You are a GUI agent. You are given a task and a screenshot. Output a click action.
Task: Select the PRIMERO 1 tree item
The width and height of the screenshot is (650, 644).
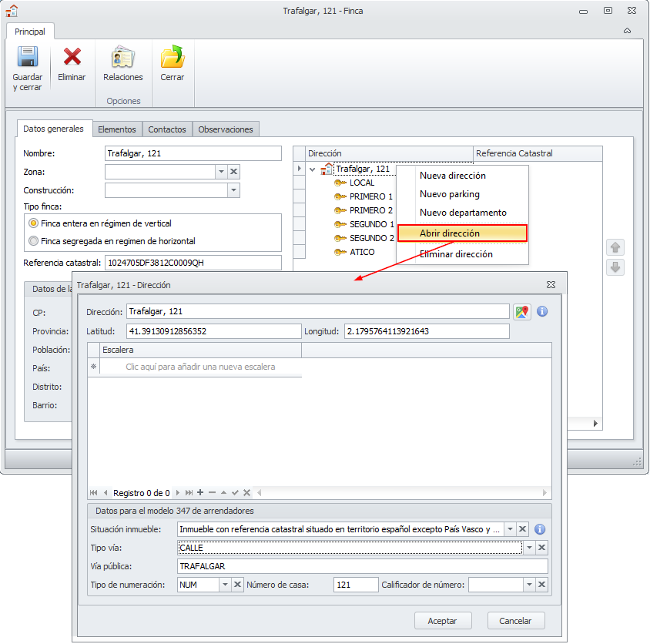point(370,196)
